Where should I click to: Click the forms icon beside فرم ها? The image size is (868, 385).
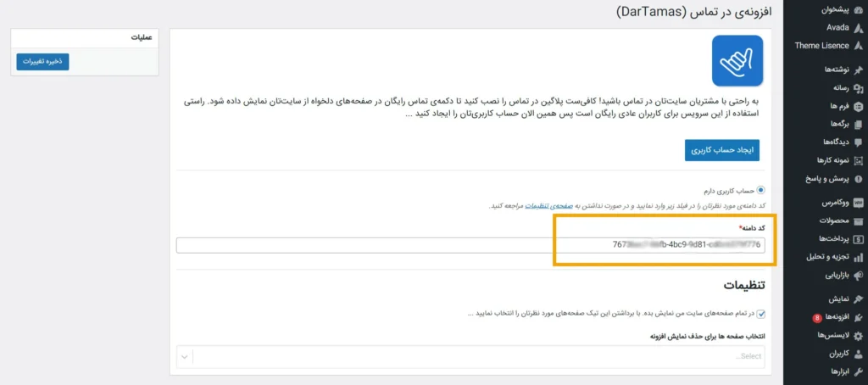pos(858,106)
